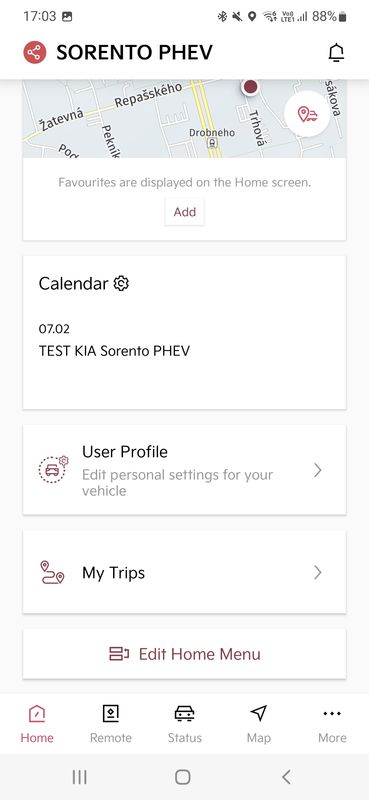The width and height of the screenshot is (369, 800).
Task: Add a favourite with the Add button
Action: click(x=185, y=212)
